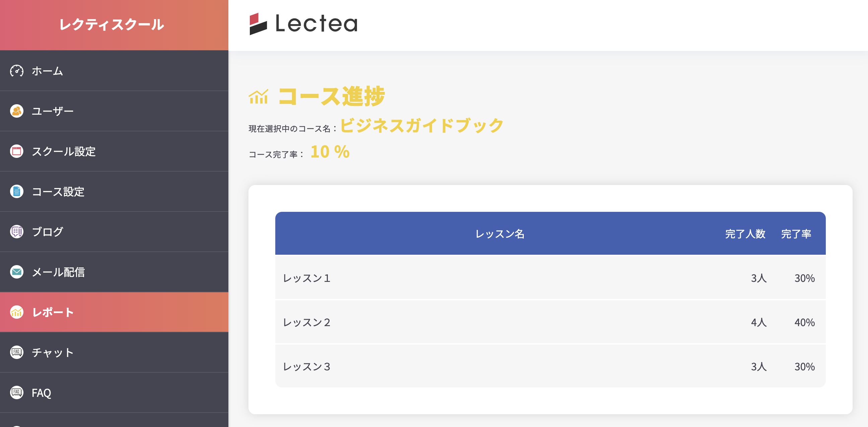Open the ホーム menu item
The height and width of the screenshot is (427, 868).
(x=47, y=71)
